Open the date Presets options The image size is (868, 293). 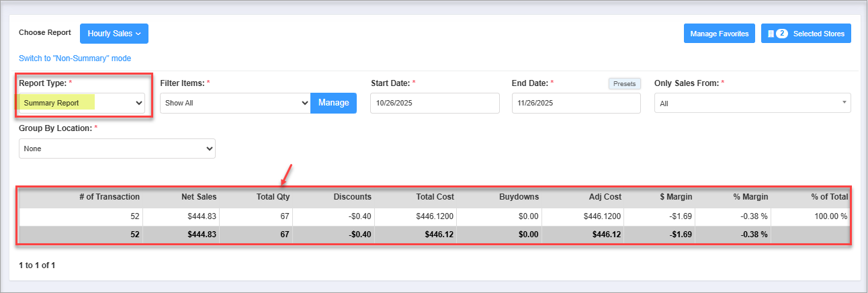pos(625,84)
